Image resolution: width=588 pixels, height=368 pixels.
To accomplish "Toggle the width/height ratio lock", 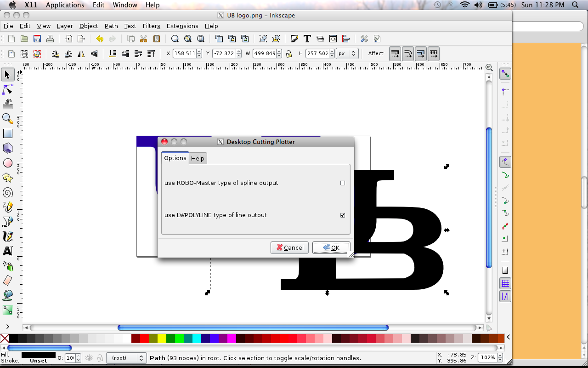I will coord(289,54).
